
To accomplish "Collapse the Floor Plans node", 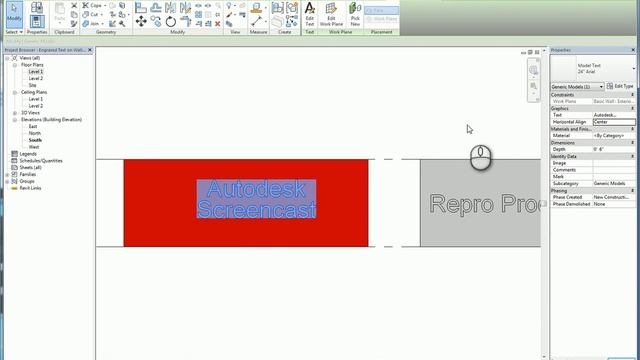I will coord(15,65).
